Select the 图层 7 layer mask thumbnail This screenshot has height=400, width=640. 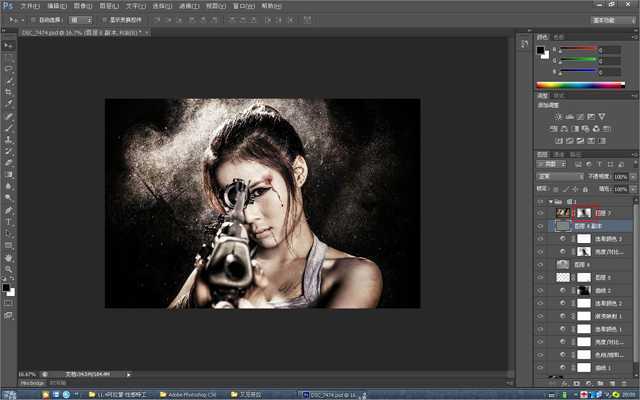tap(584, 213)
